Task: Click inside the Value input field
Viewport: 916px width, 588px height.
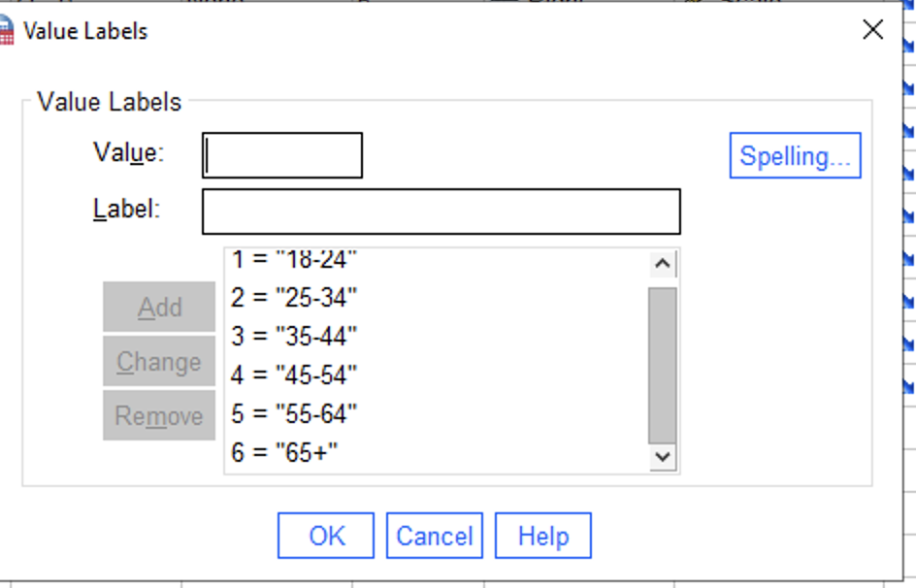Action: [281, 155]
